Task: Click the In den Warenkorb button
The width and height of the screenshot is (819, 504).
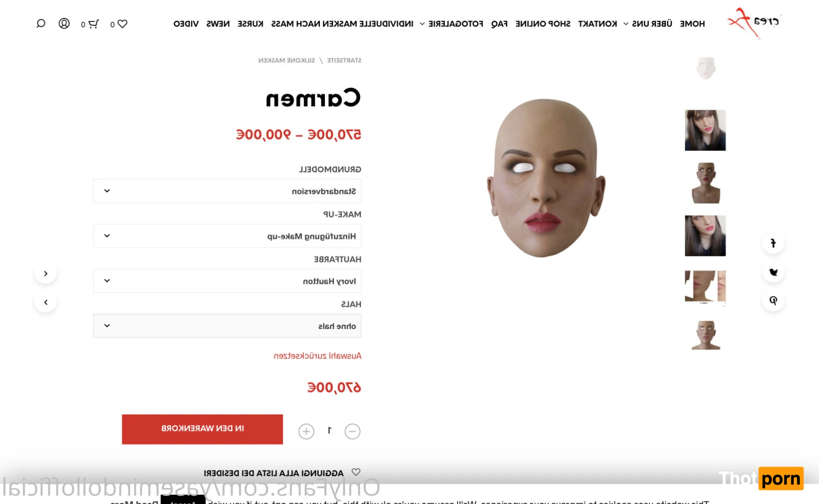Action: (202, 429)
